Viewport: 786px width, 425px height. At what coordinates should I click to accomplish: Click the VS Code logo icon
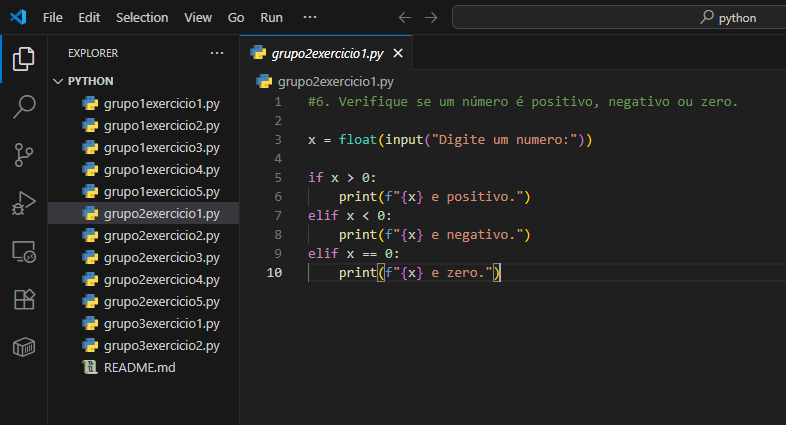pos(19,17)
